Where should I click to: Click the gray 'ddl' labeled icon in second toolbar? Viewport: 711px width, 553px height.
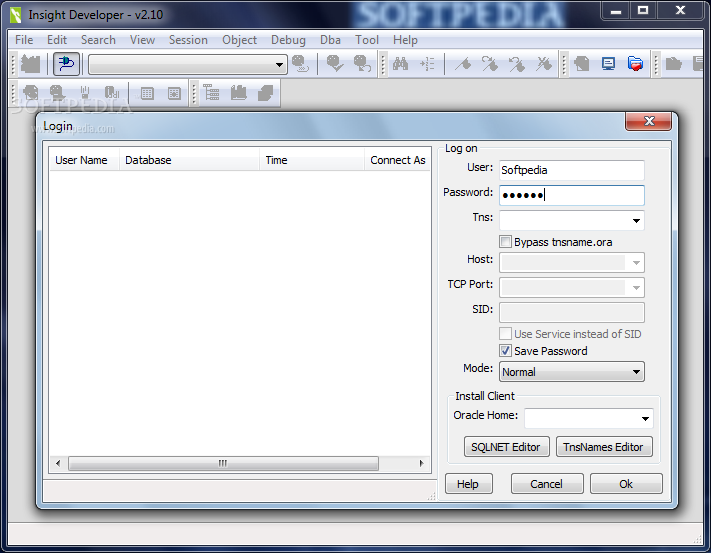[112, 93]
